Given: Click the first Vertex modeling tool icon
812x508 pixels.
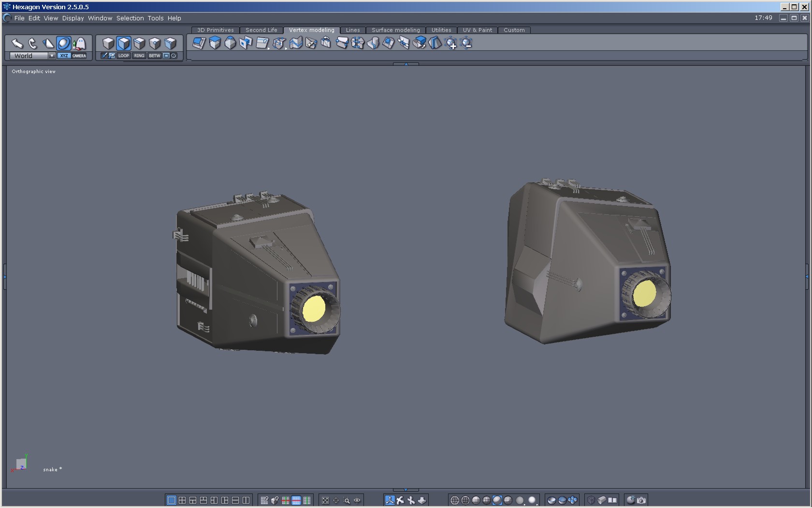Looking at the screenshot, I should 199,43.
